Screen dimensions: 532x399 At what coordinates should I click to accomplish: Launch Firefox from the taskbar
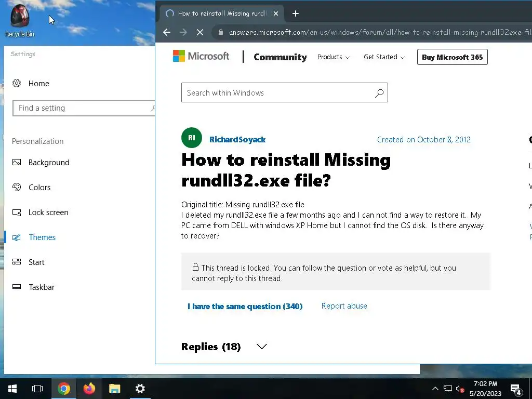89,389
